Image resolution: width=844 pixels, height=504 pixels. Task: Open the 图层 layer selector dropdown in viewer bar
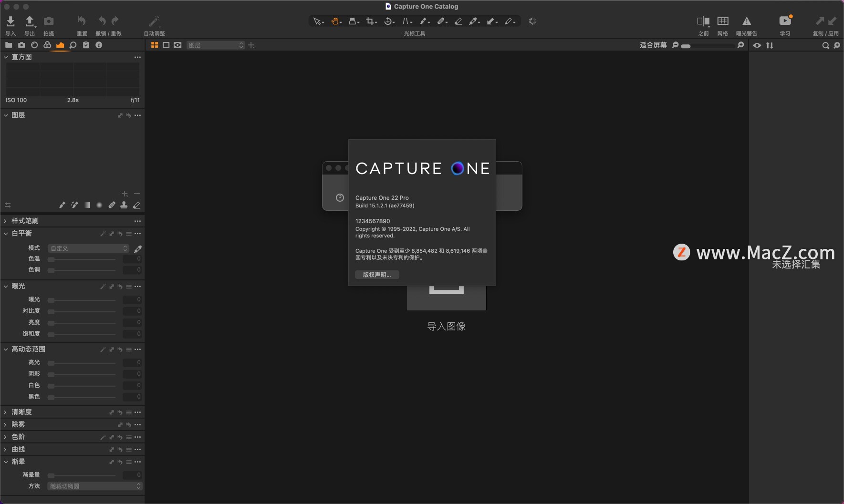coord(216,45)
